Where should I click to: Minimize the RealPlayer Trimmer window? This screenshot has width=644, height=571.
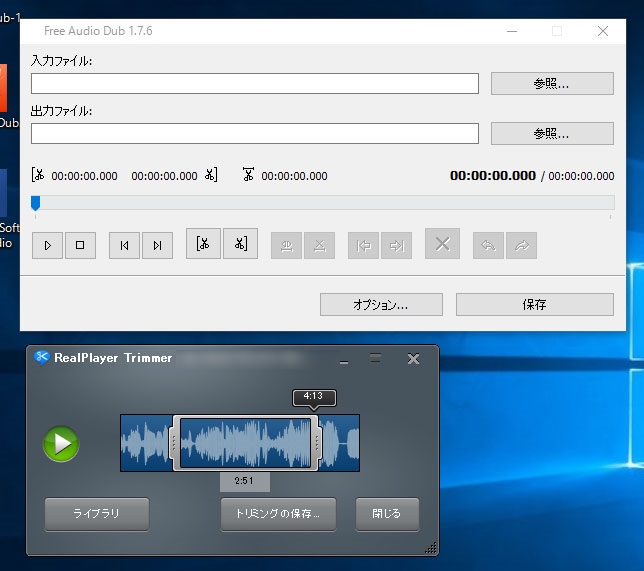click(x=344, y=361)
